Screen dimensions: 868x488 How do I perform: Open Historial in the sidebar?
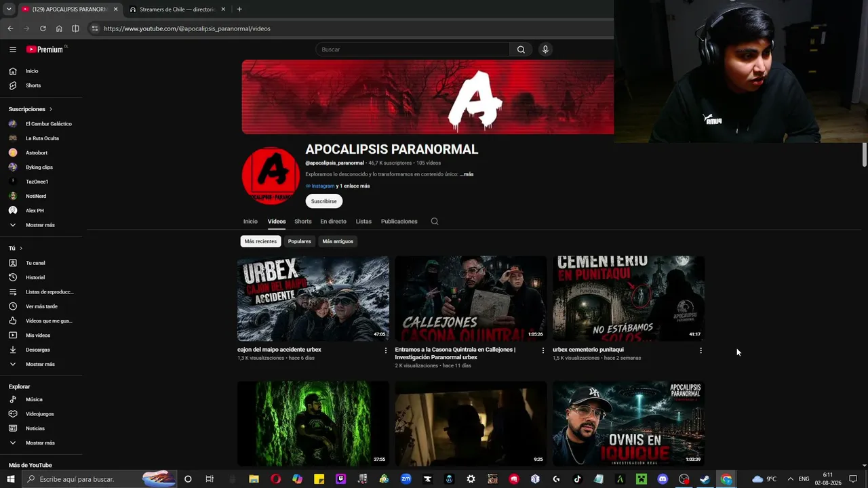pyautogui.click(x=35, y=277)
